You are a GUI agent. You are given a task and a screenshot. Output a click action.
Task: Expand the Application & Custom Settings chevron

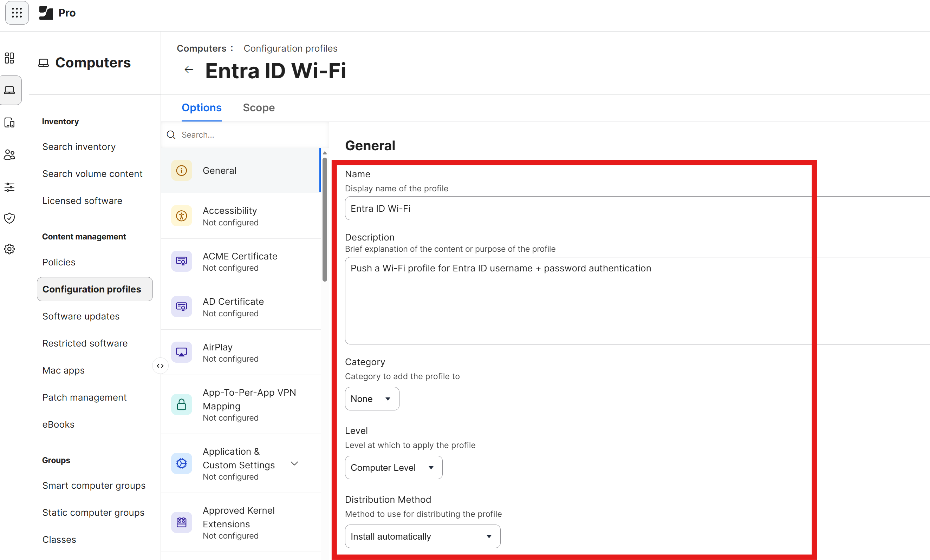(294, 463)
